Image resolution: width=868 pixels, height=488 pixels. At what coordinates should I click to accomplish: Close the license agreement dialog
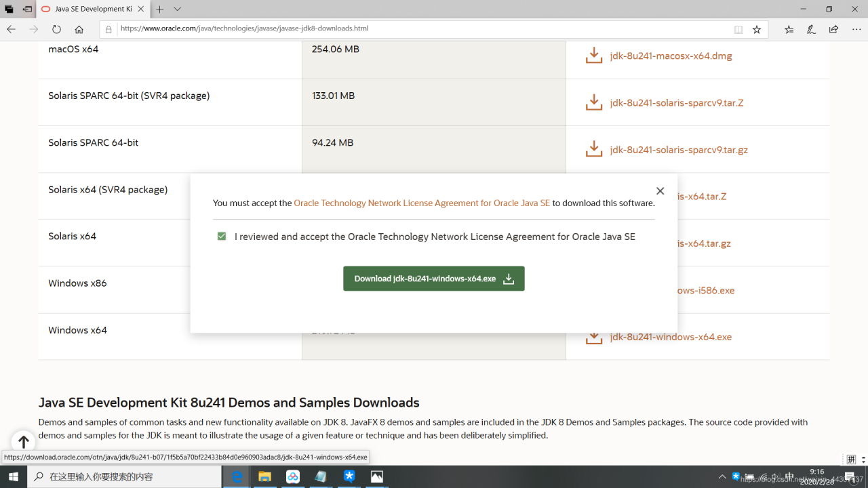pyautogui.click(x=660, y=191)
